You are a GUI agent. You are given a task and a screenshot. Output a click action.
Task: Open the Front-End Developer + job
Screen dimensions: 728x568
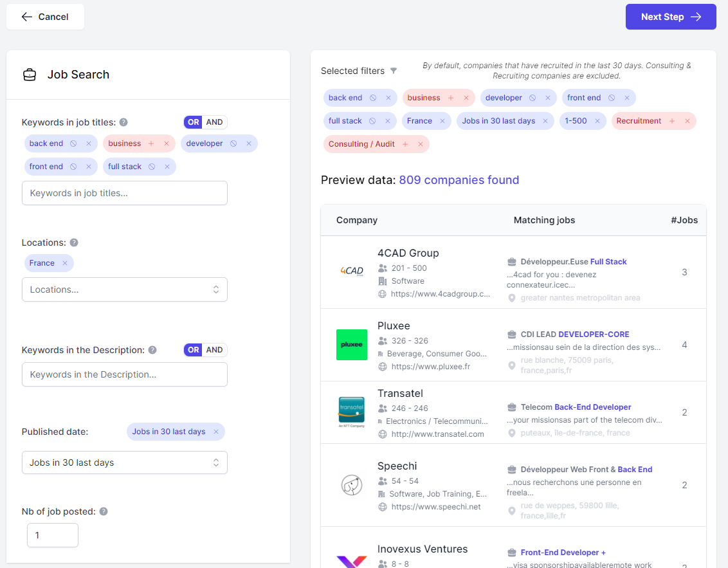pos(563,552)
